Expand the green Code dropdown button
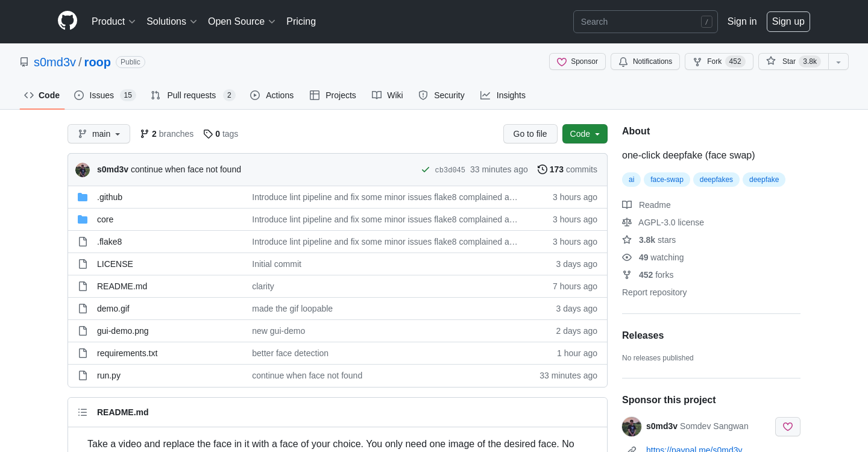 585,134
